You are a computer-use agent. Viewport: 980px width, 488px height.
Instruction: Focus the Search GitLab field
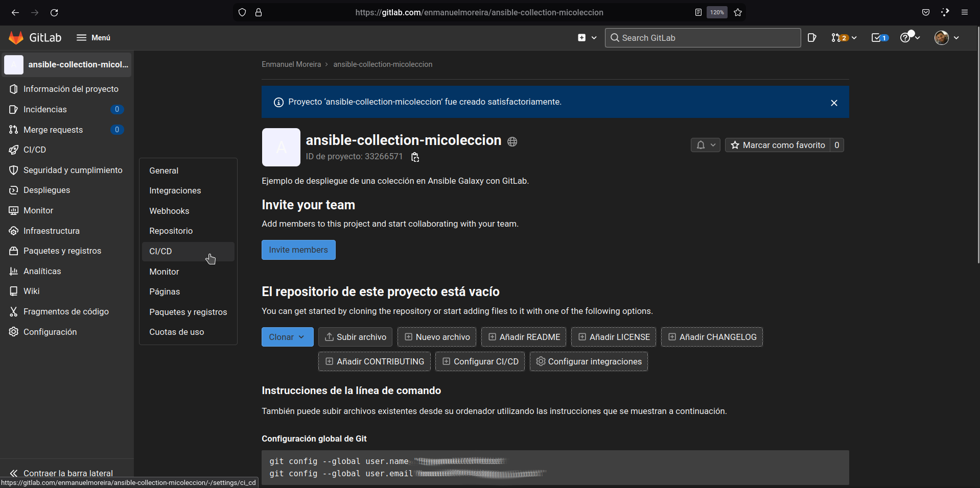click(703, 38)
